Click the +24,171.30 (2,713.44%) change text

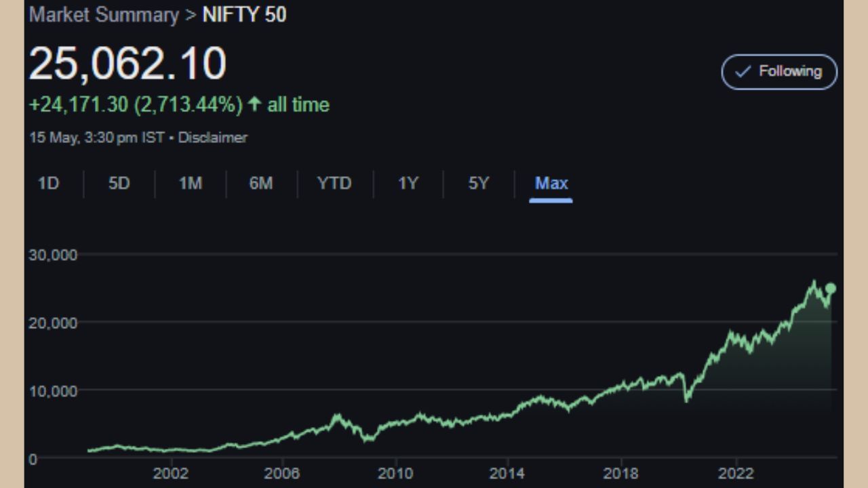[x=136, y=105]
